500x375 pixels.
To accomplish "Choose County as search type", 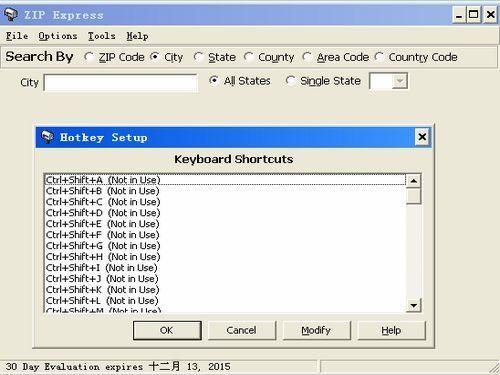I will pyautogui.click(x=248, y=57).
